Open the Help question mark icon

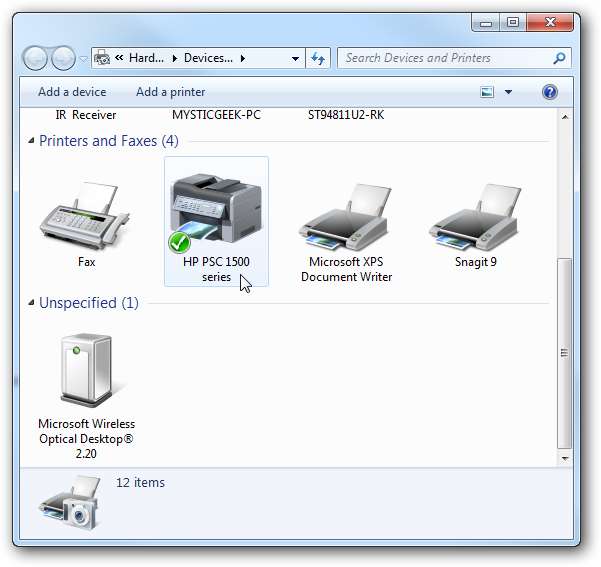(549, 92)
